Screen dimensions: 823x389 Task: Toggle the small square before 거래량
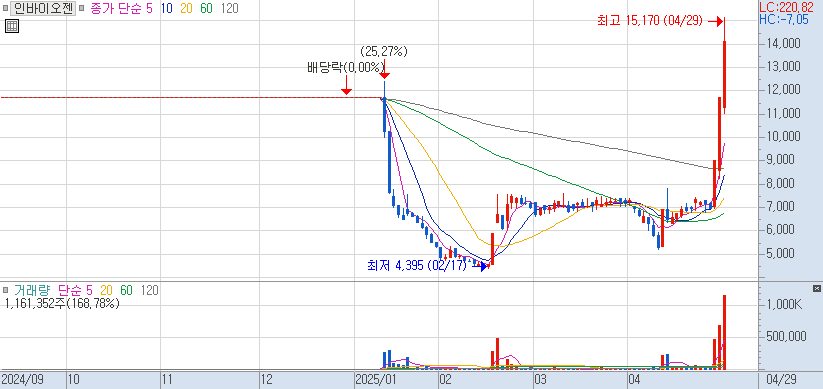[5, 290]
